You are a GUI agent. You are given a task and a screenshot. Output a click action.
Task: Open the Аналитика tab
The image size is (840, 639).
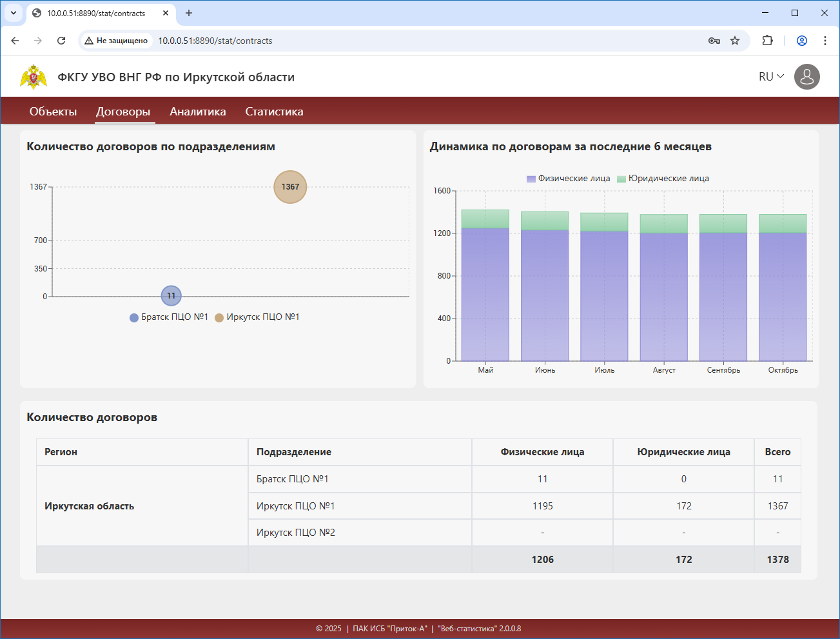197,112
